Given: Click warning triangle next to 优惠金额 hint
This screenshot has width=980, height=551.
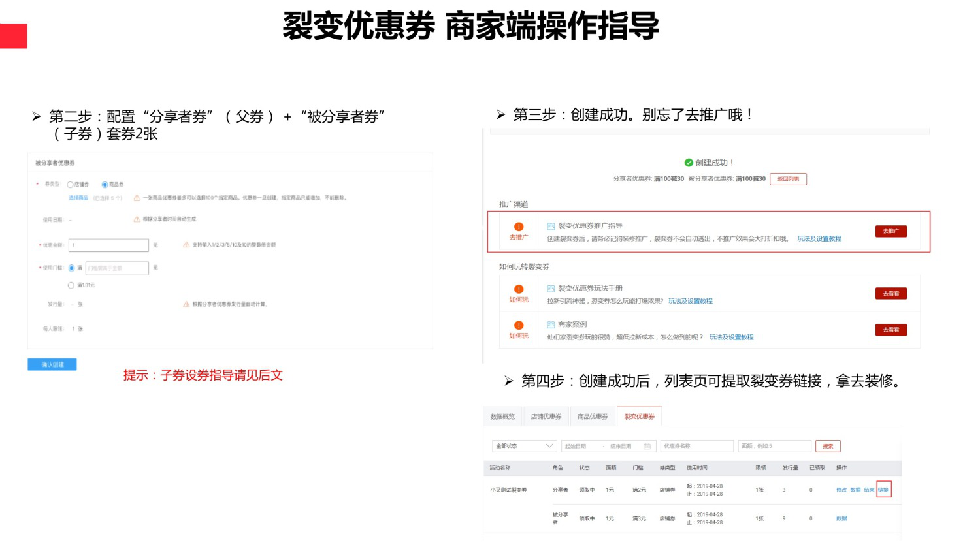Looking at the screenshot, I should point(186,245).
